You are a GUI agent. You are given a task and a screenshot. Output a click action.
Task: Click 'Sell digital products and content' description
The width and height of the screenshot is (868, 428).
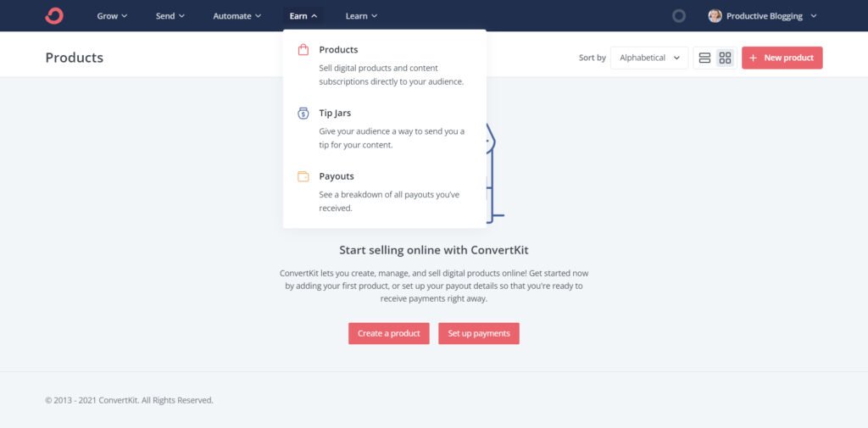click(392, 75)
